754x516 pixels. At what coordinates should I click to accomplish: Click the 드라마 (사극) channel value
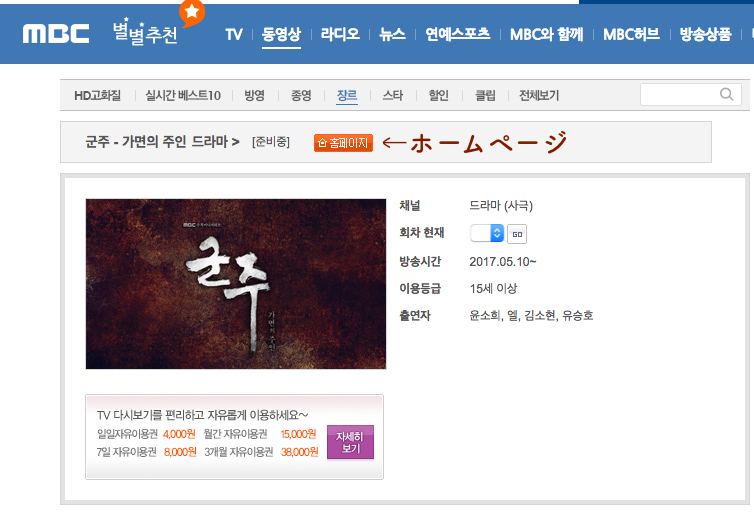click(501, 206)
